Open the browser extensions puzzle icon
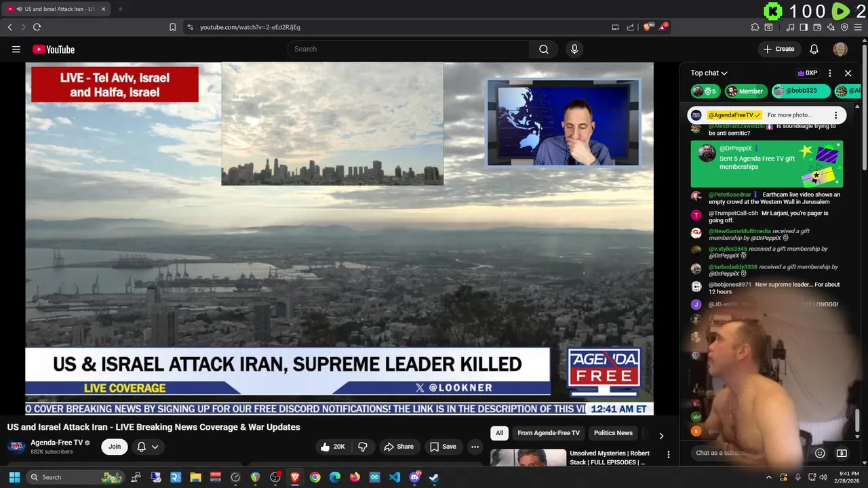The width and height of the screenshot is (868, 488). click(x=755, y=27)
